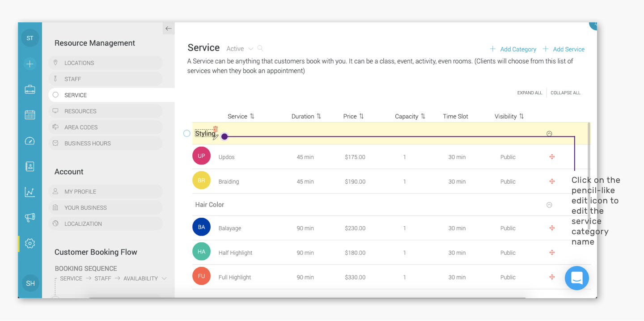
Task: Delete the Styling category with the trash icon
Action: (x=215, y=129)
